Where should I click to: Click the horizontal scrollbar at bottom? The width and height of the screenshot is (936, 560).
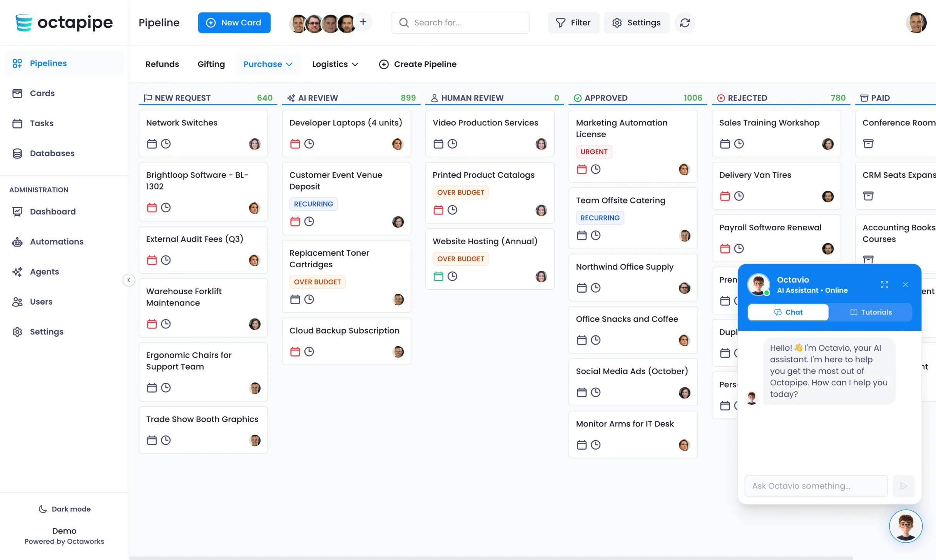tap(491, 558)
